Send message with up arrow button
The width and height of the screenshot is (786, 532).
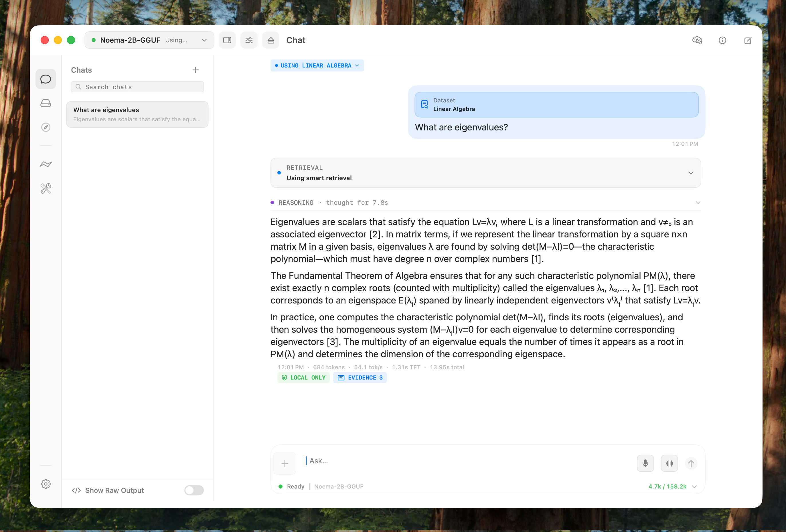pyautogui.click(x=691, y=463)
